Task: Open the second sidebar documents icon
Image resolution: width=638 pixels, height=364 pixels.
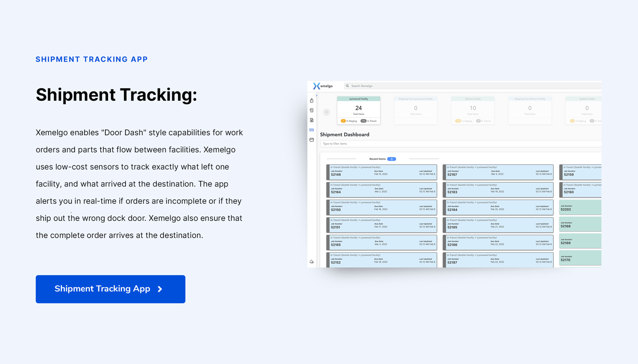Action: 312,110
